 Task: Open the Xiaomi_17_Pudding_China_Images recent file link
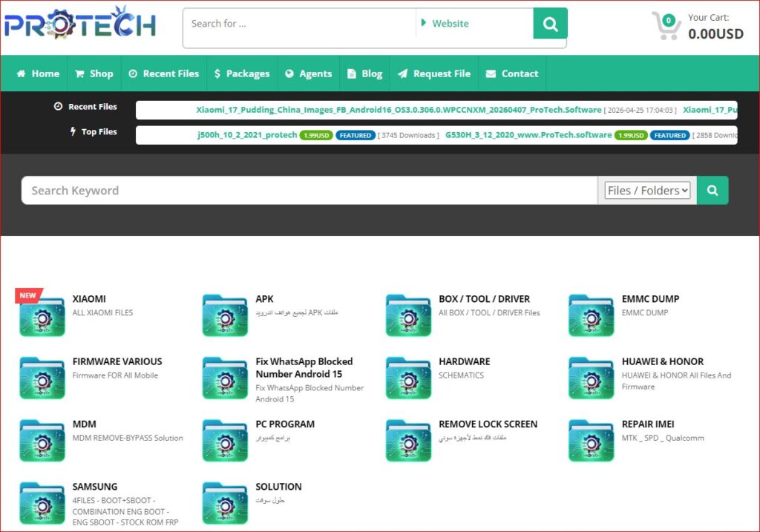tap(399, 110)
